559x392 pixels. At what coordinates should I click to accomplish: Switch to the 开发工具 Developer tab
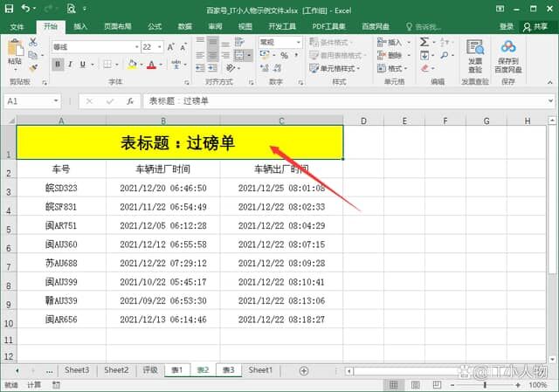tap(282, 26)
